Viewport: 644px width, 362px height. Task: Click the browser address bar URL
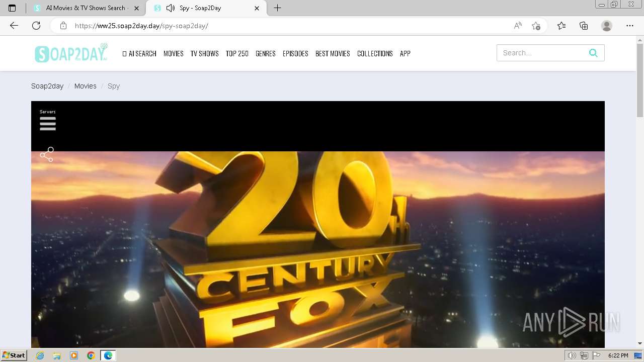[141, 26]
